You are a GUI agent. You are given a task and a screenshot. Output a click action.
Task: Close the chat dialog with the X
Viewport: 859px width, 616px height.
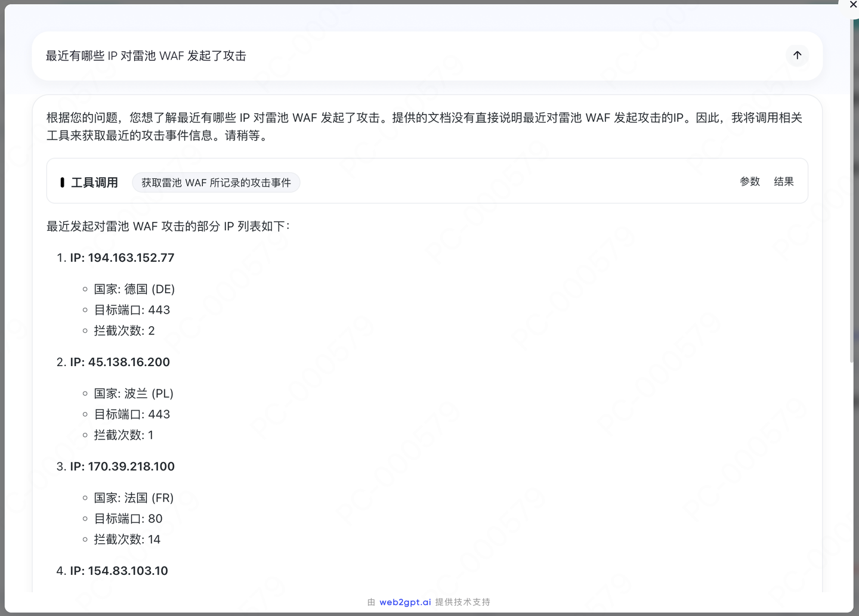tap(853, 5)
